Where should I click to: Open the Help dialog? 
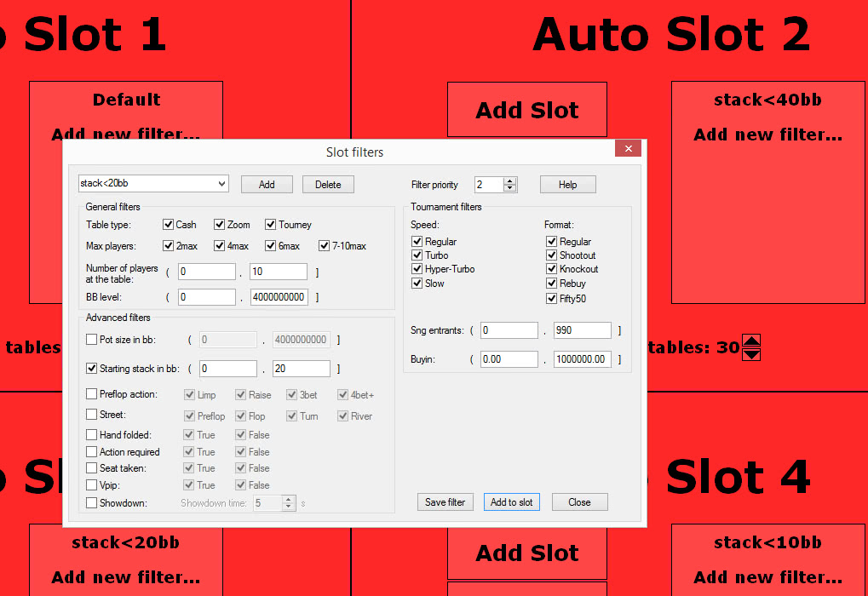567,184
